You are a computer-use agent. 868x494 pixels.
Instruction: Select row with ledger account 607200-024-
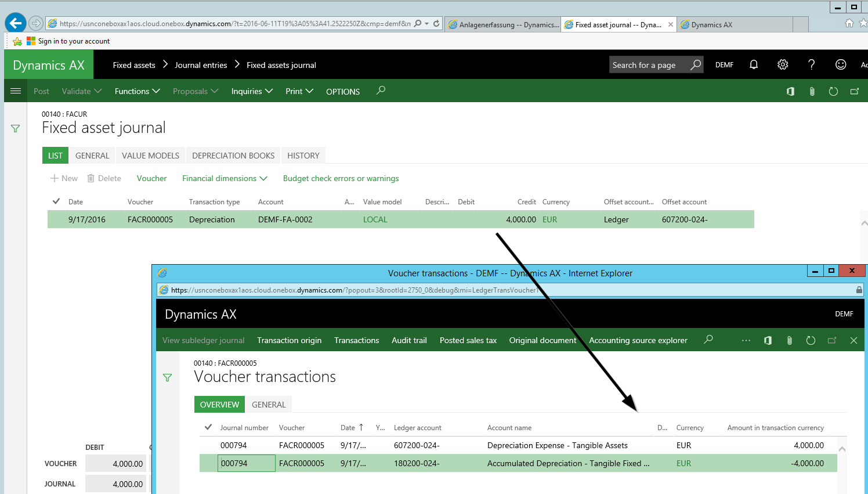417,445
